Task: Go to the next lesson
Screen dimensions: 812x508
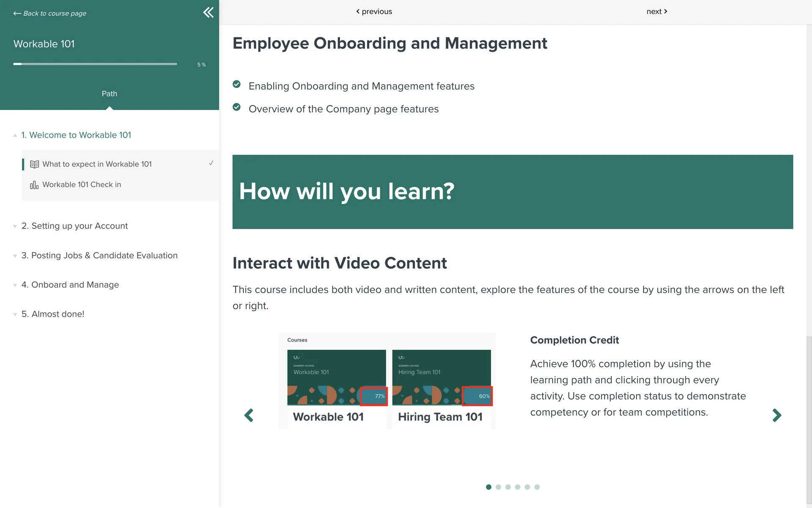Action: 656,11
